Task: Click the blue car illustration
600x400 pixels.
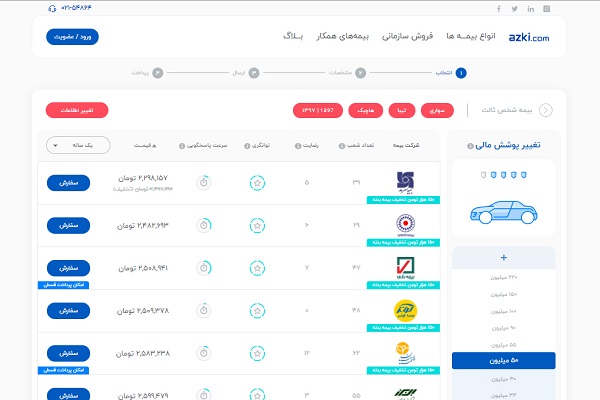Action: (504, 212)
